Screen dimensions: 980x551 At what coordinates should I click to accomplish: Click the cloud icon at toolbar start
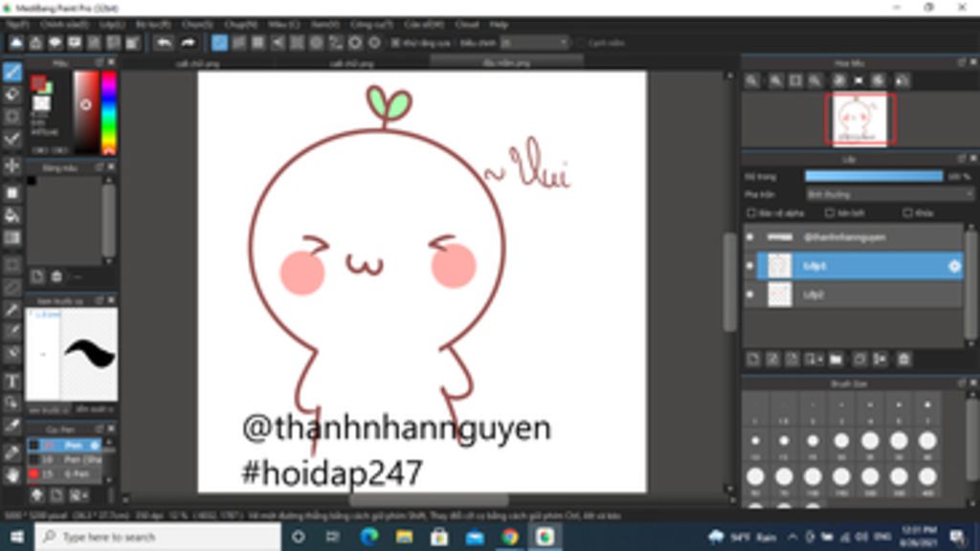pos(15,42)
